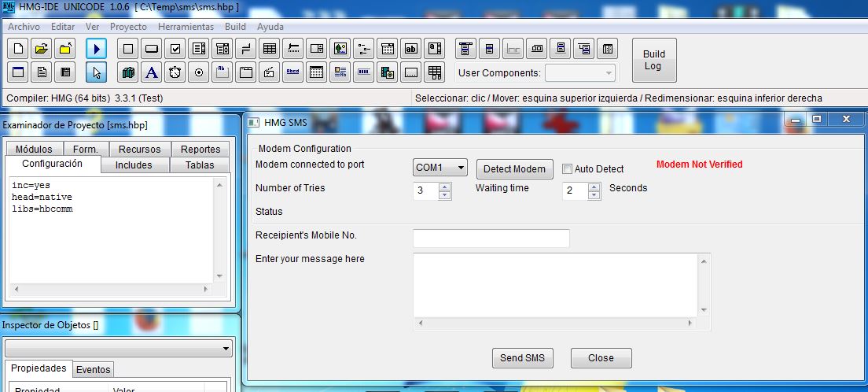Screen dimensions: 868x392
Task: Click the Receipient's Mobile No. field
Action: (x=491, y=238)
